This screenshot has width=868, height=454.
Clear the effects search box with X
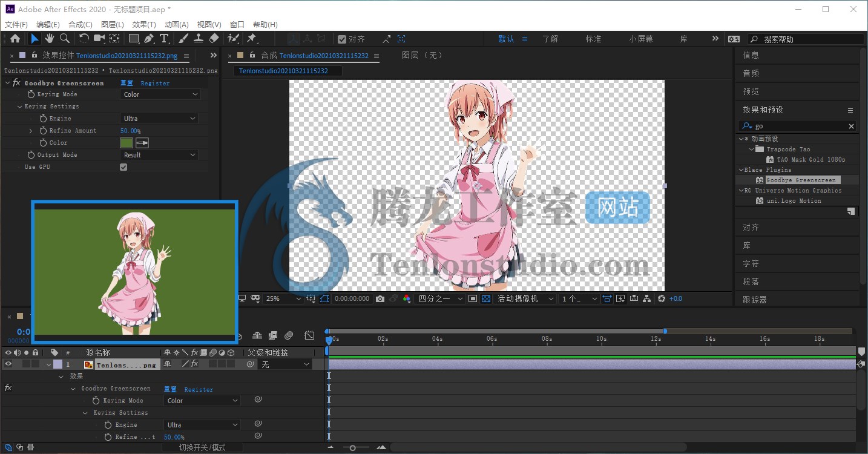851,126
